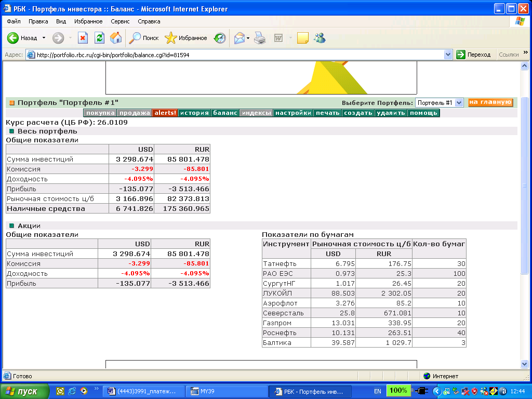Refresh the page with green arrows icon

click(x=99, y=38)
